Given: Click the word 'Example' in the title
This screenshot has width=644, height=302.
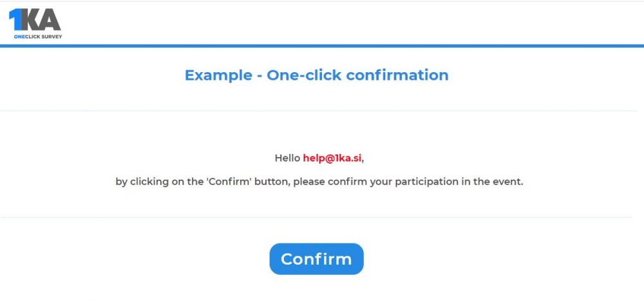Looking at the screenshot, I should tap(218, 75).
